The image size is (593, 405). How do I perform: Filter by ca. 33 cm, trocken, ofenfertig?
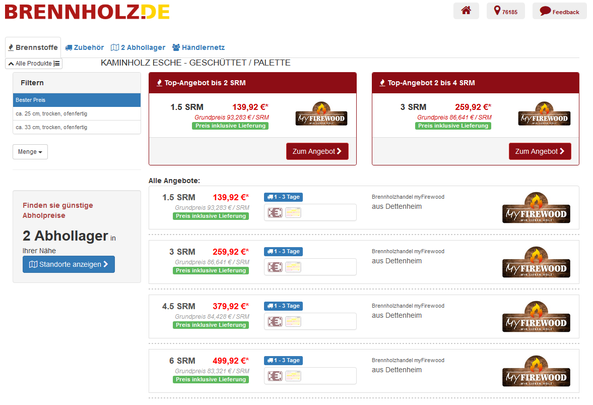click(77, 127)
